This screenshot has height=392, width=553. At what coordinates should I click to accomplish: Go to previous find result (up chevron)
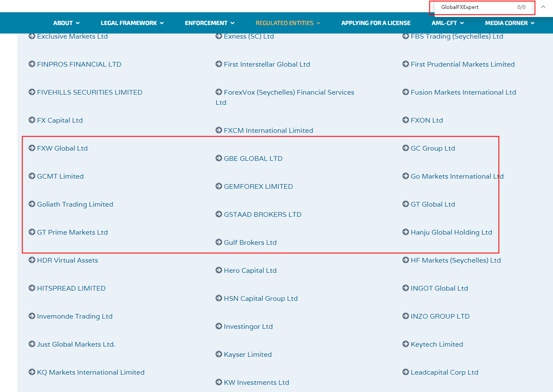pos(543,7)
